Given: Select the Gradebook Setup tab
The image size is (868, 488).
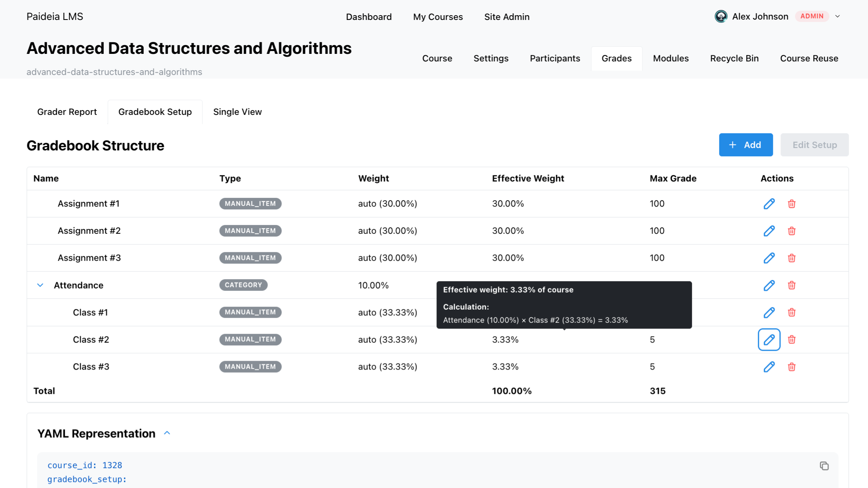Looking at the screenshot, I should tap(155, 112).
